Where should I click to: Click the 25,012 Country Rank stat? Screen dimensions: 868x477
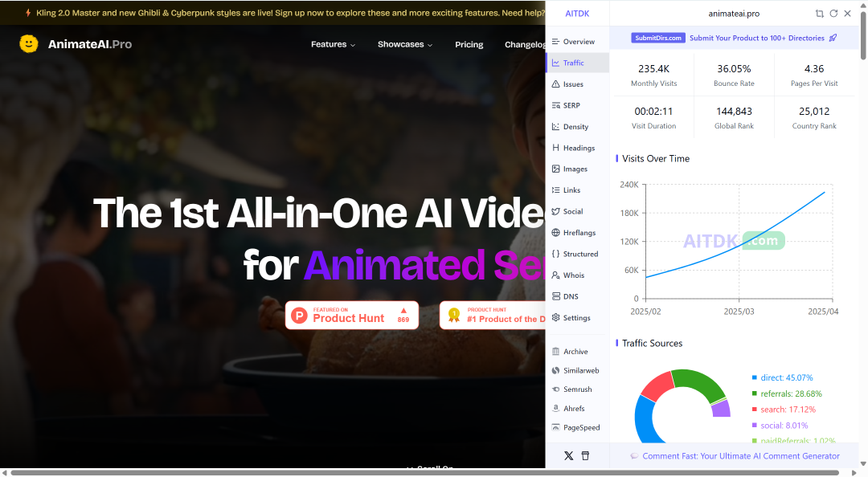[x=813, y=118]
